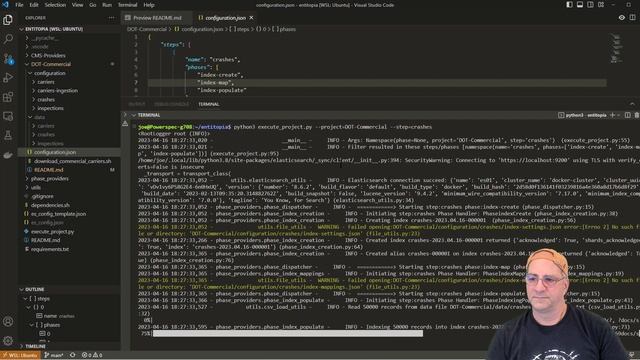Open the Manage gear icon
The image size is (640, 360).
coord(8,340)
